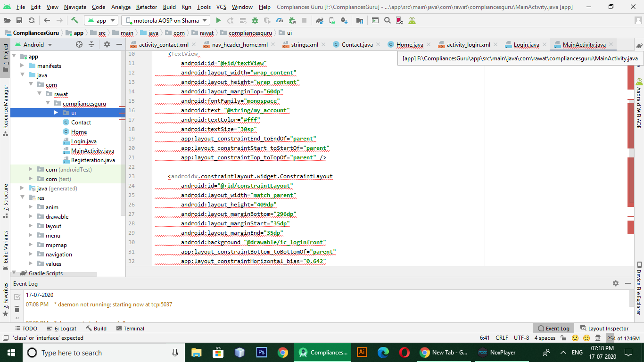Start debugging with the green bug icon
The image size is (644, 362).
pyautogui.click(x=255, y=20)
